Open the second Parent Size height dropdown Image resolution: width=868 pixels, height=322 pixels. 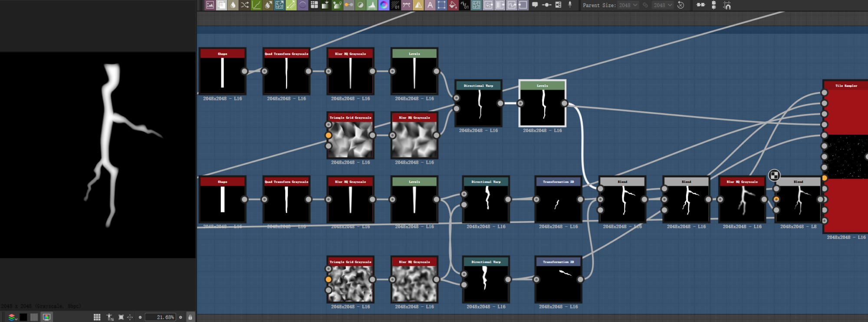pyautogui.click(x=663, y=5)
